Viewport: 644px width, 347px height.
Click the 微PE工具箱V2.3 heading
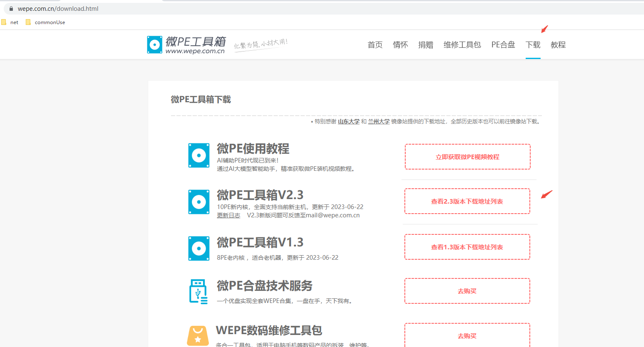coord(260,195)
